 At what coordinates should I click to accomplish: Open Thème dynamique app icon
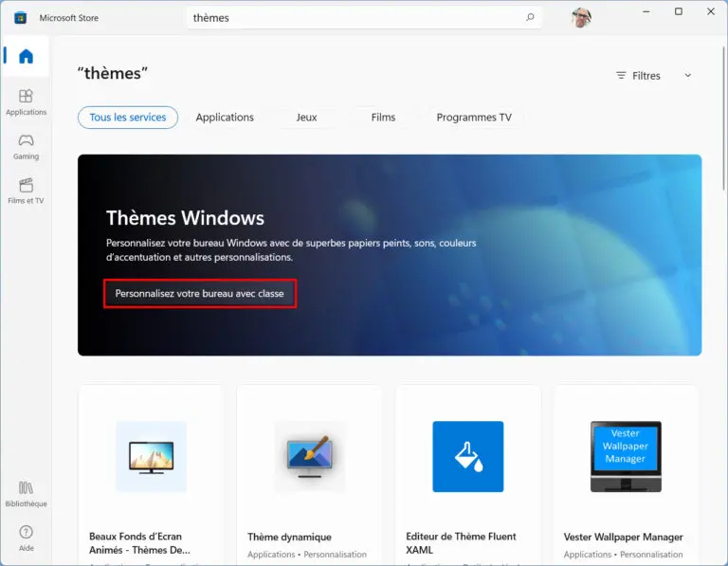[x=310, y=456]
